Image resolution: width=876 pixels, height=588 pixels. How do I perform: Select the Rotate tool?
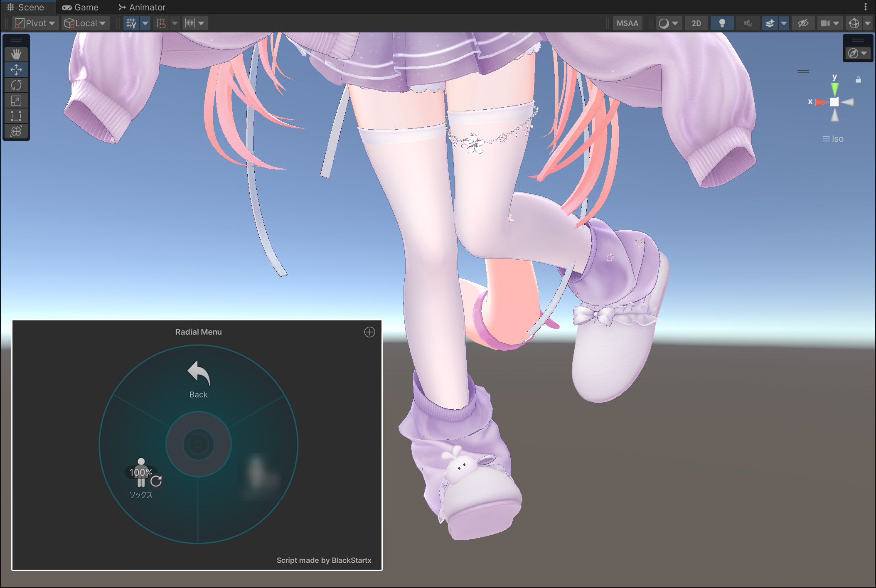tap(16, 85)
